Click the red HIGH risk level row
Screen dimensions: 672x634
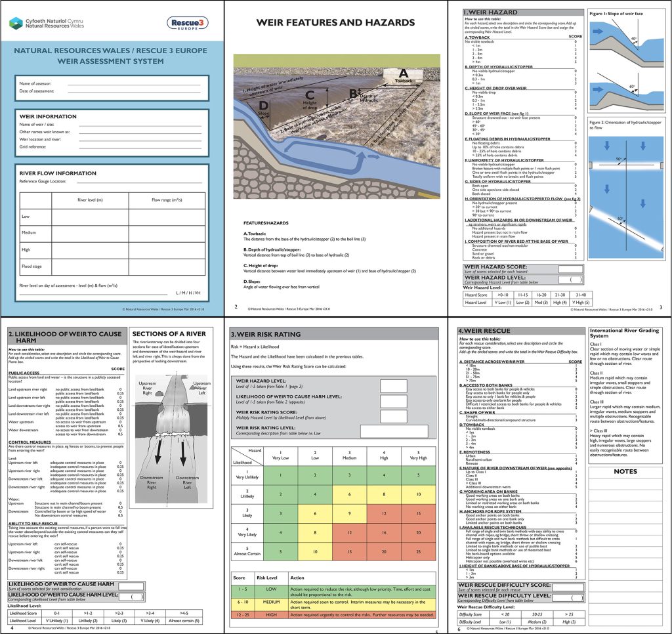click(x=333, y=615)
